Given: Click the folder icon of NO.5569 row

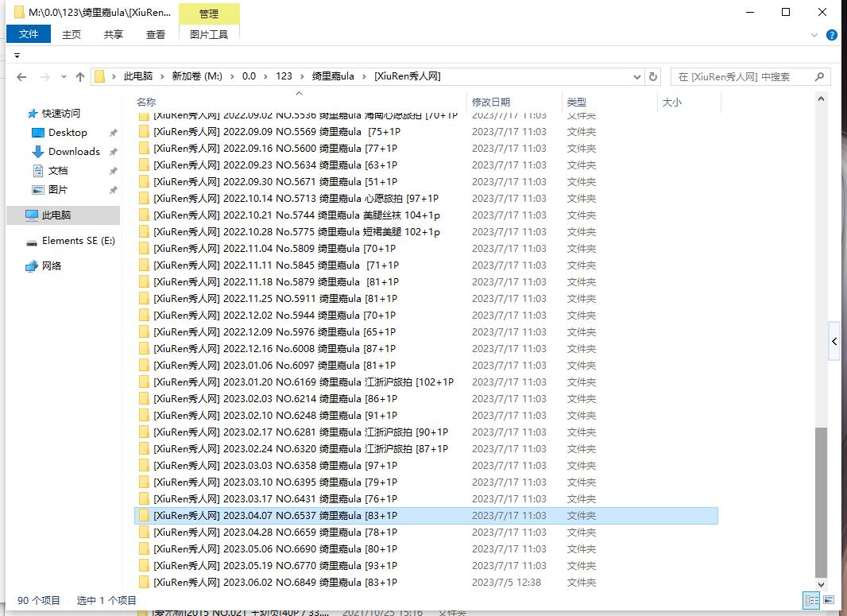Looking at the screenshot, I should point(144,132).
